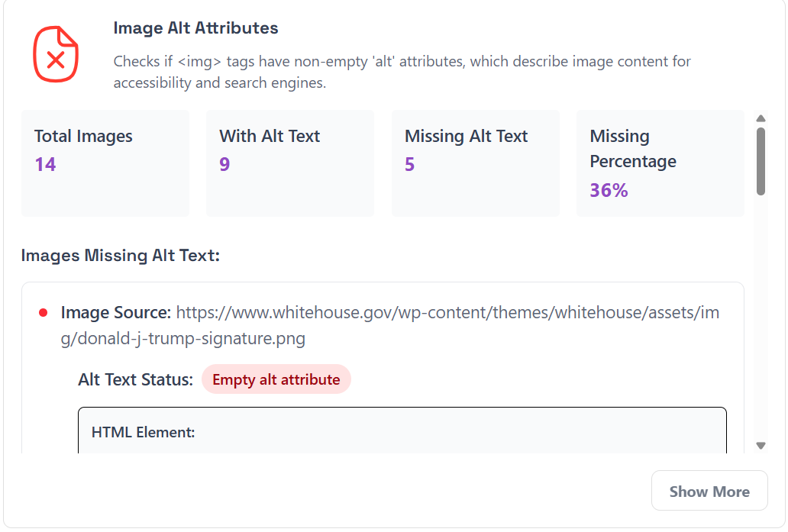Select the Missing Alt Text card
This screenshot has width=788, height=532.
coord(476,163)
